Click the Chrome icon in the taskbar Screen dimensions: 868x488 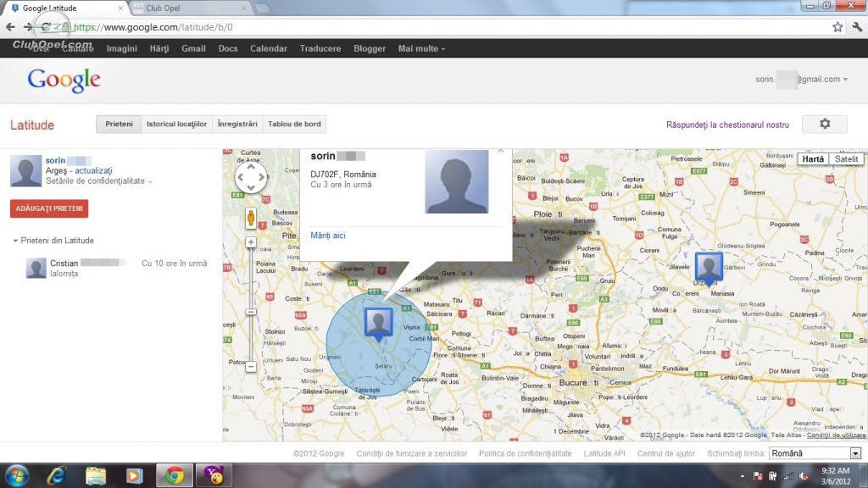175,476
